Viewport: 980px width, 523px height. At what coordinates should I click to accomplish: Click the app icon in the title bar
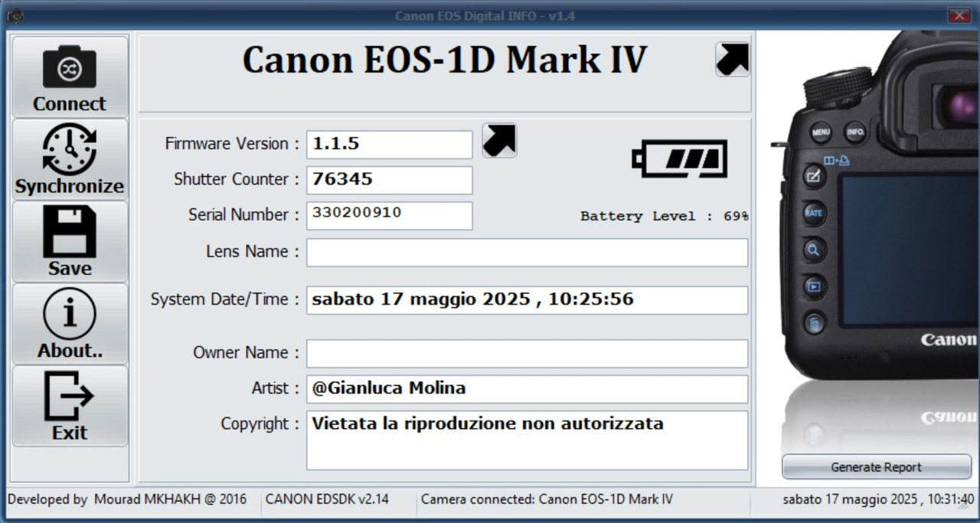point(15,15)
